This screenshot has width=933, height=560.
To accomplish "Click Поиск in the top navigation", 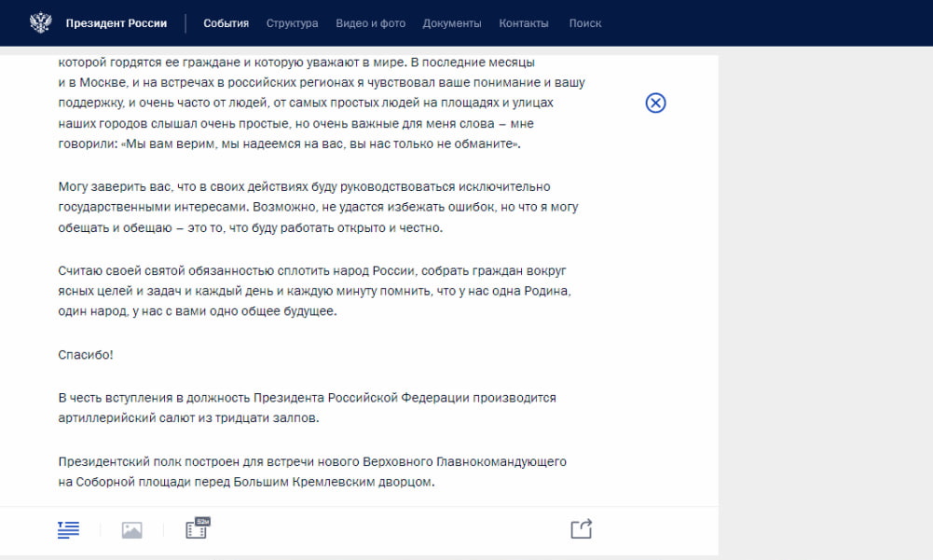I will coord(585,23).
